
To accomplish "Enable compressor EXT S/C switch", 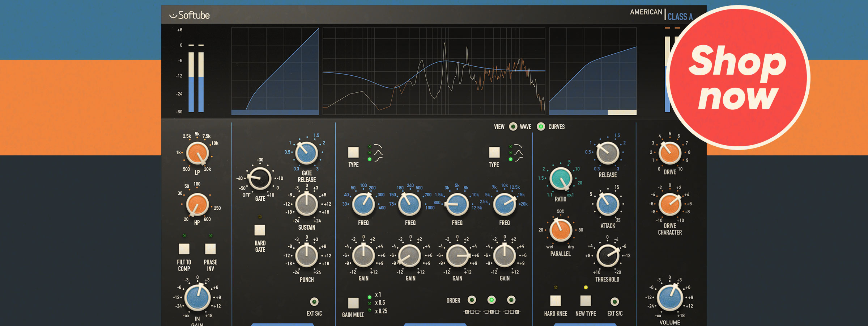I will pyautogui.click(x=614, y=301).
